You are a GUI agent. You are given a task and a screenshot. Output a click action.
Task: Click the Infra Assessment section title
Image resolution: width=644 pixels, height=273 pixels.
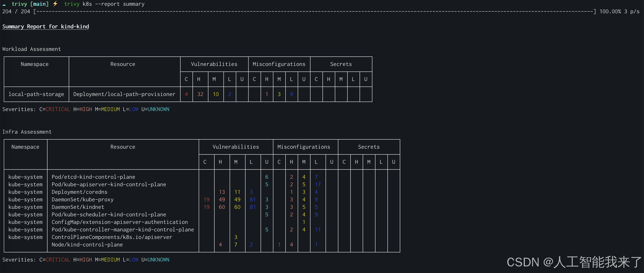point(27,132)
